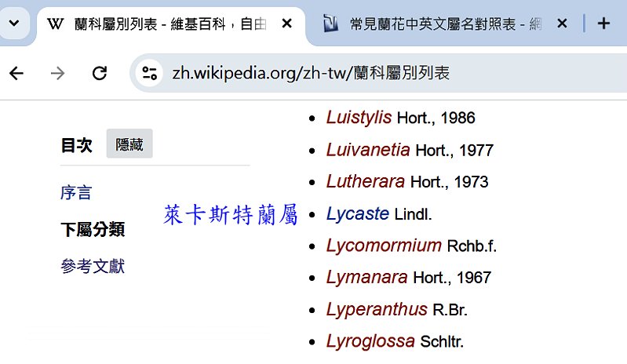The image size is (627, 364).
Task: Jump to the 序言 section
Action: pyautogui.click(x=76, y=192)
